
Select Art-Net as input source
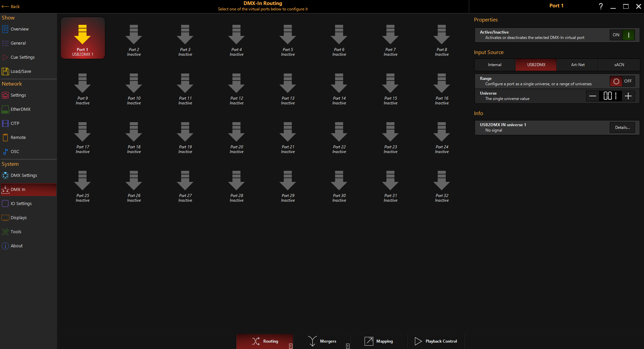(578, 65)
